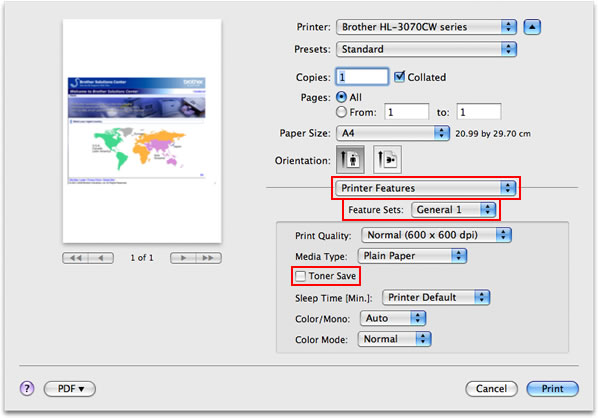Open the Feature Sets General 1 menu
The height and width of the screenshot is (418, 598).
tap(453, 210)
